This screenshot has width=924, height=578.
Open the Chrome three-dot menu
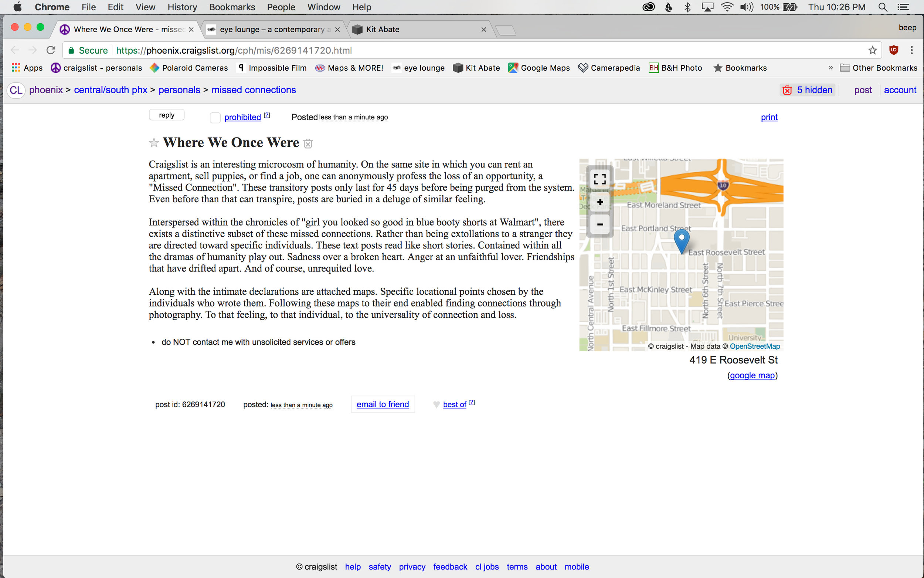tap(911, 50)
